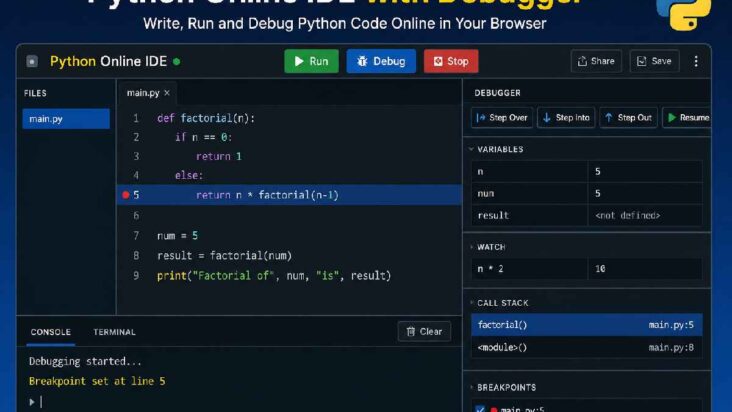This screenshot has width=732, height=412.
Task: Step Out of the current function
Action: [628, 118]
